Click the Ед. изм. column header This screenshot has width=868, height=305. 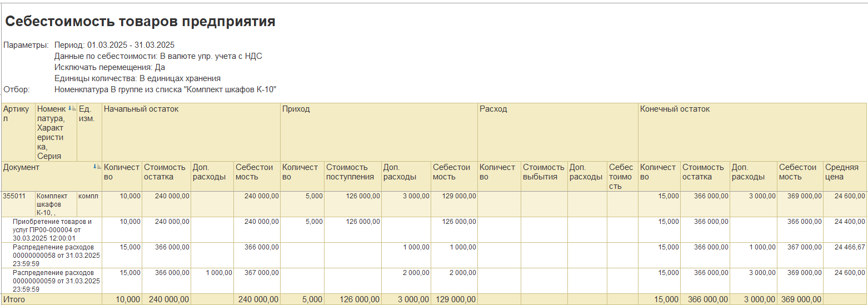(87, 114)
